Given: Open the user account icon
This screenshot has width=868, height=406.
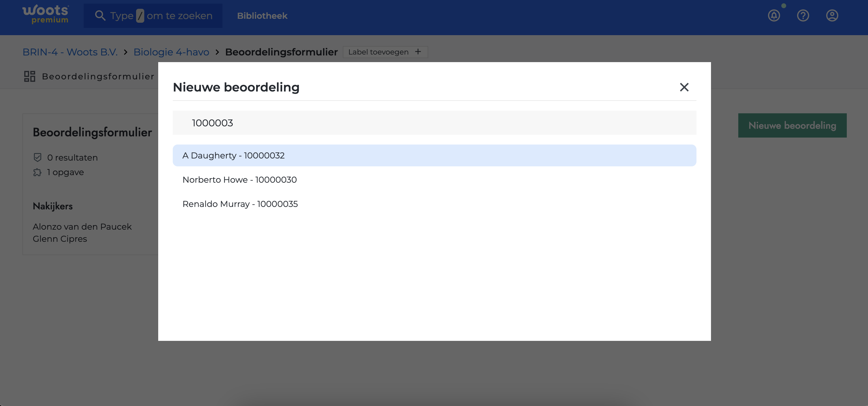Looking at the screenshot, I should 832,15.
